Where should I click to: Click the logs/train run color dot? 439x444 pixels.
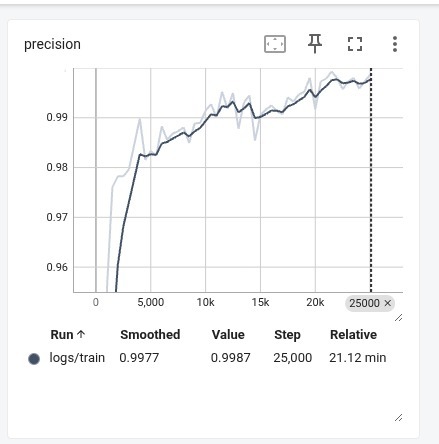tap(34, 359)
